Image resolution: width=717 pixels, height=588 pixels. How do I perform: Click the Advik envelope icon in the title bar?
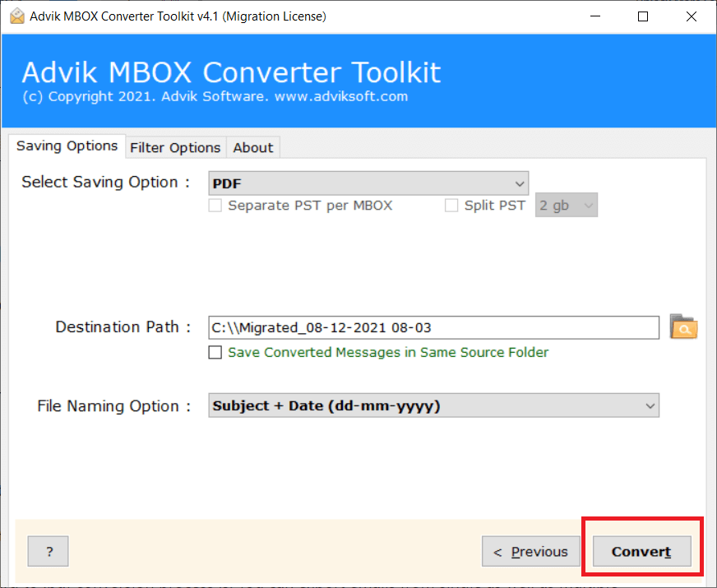coord(17,16)
